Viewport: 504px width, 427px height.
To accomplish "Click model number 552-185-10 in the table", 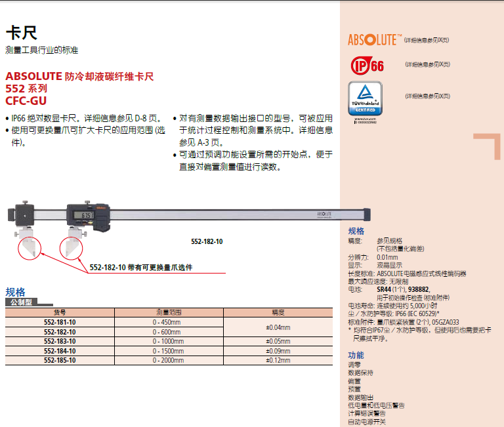I will click(60, 360).
